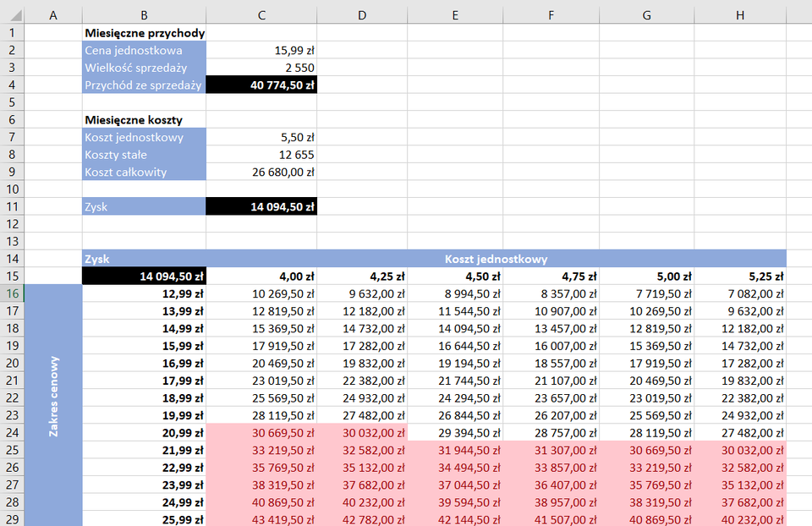Image resolution: width=812 pixels, height=526 pixels.
Task: Select the cell showing 7 082,00 zł
Action: tap(740, 293)
